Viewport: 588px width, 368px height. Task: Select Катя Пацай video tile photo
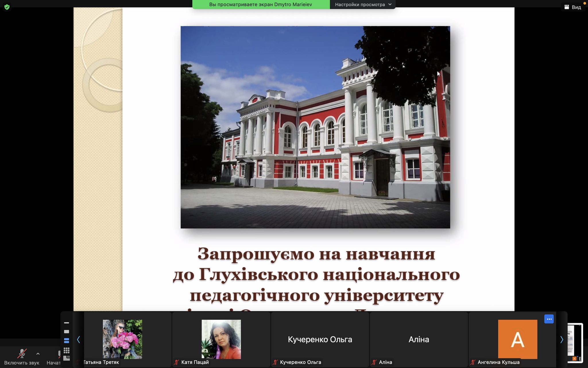pos(221,339)
